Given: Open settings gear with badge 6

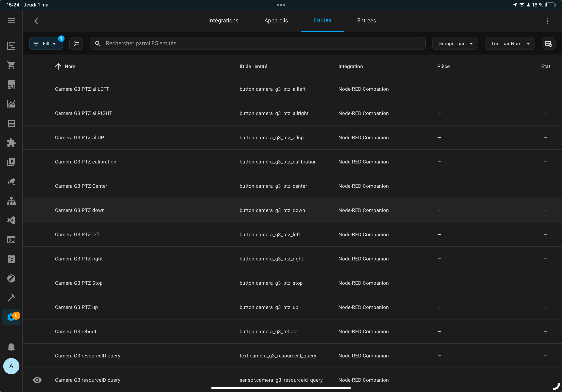Looking at the screenshot, I should point(11,317).
